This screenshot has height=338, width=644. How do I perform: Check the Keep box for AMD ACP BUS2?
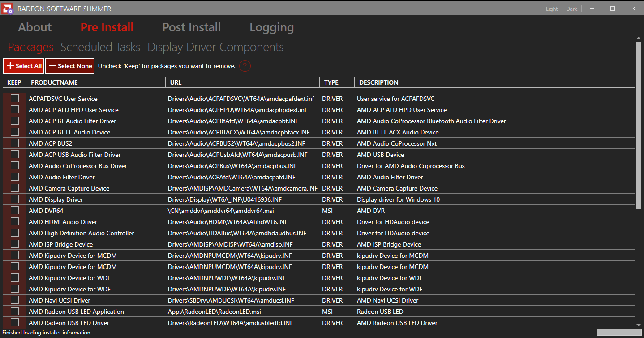(15, 143)
